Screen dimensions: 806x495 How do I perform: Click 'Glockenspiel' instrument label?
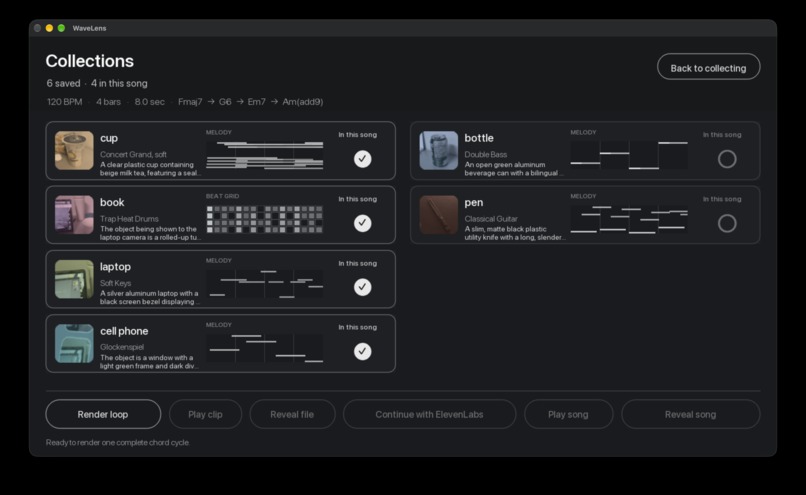pos(122,347)
